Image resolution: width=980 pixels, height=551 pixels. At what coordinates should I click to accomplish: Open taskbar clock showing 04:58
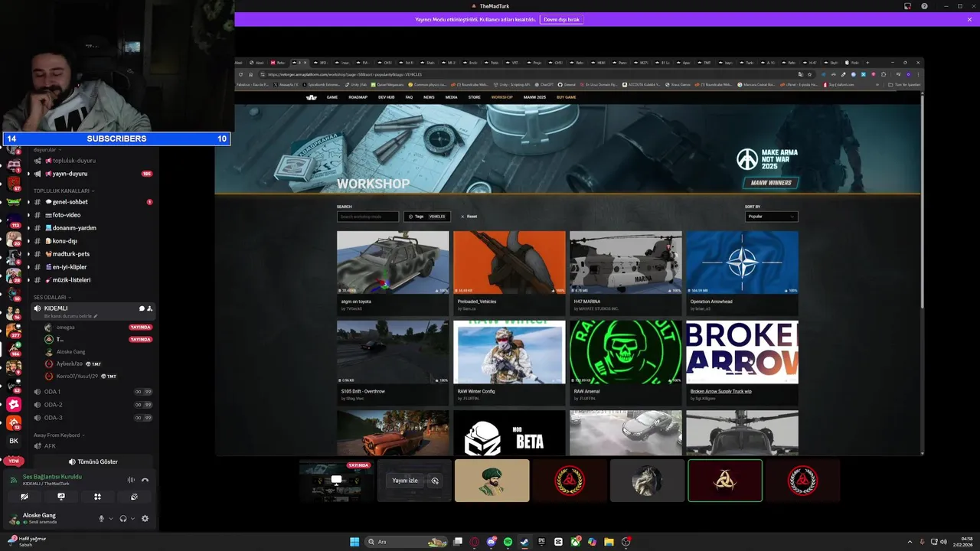pyautogui.click(x=962, y=542)
